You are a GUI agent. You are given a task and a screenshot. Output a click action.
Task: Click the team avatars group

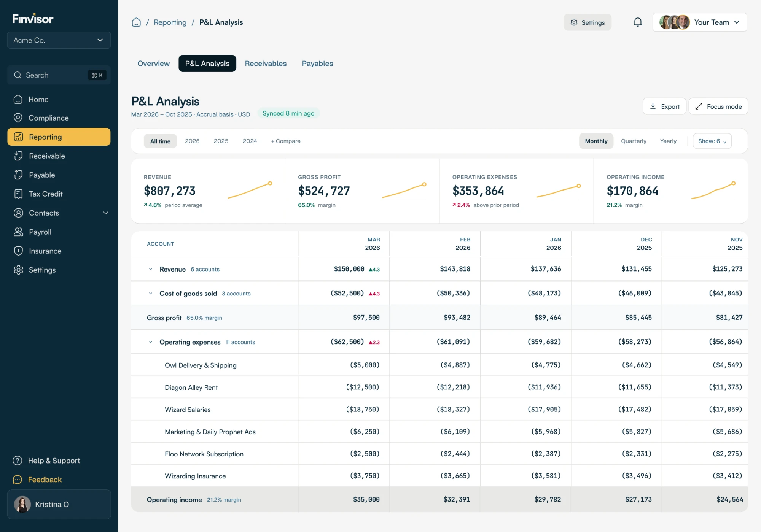(x=674, y=22)
